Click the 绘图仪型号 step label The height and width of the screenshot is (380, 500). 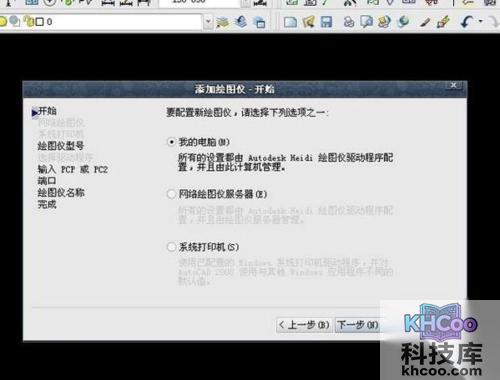click(x=61, y=146)
